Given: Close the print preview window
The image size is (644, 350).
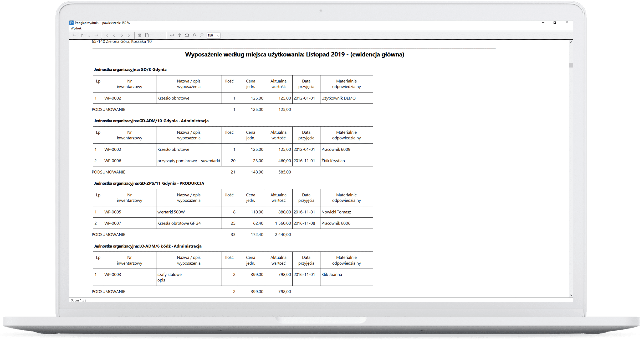Looking at the screenshot, I should pos(567,23).
